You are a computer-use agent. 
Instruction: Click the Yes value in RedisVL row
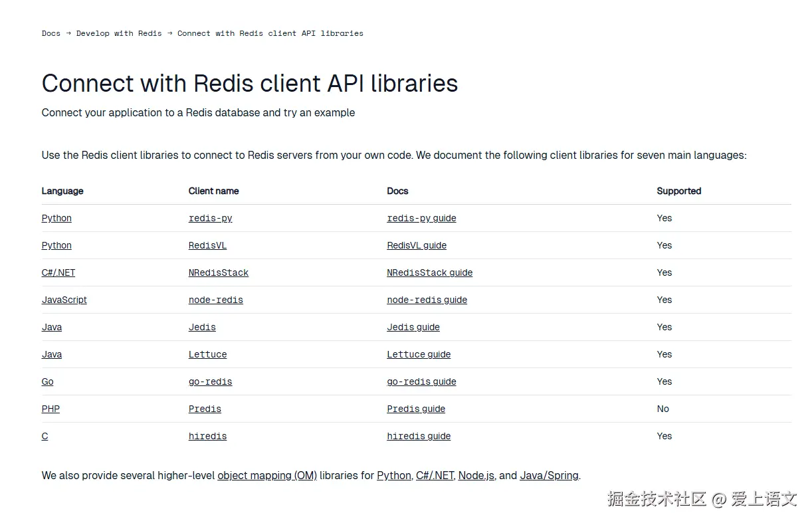tap(664, 245)
